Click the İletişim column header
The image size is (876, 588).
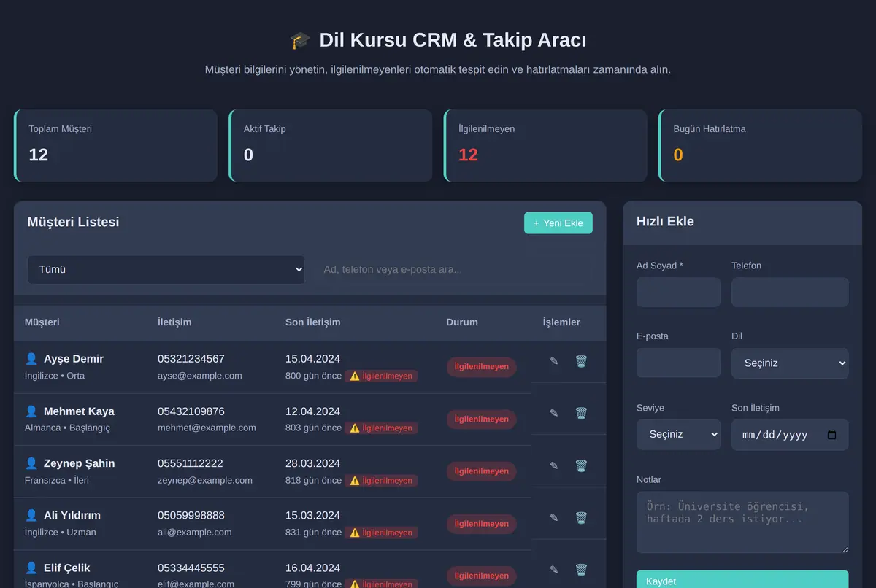[174, 322]
